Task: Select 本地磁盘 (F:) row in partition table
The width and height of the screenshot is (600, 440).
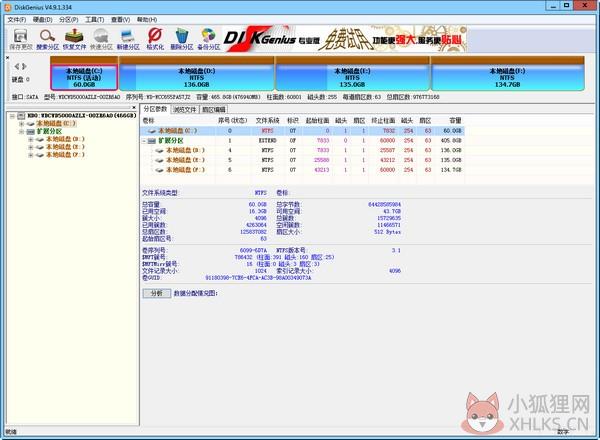Action: pos(302,170)
